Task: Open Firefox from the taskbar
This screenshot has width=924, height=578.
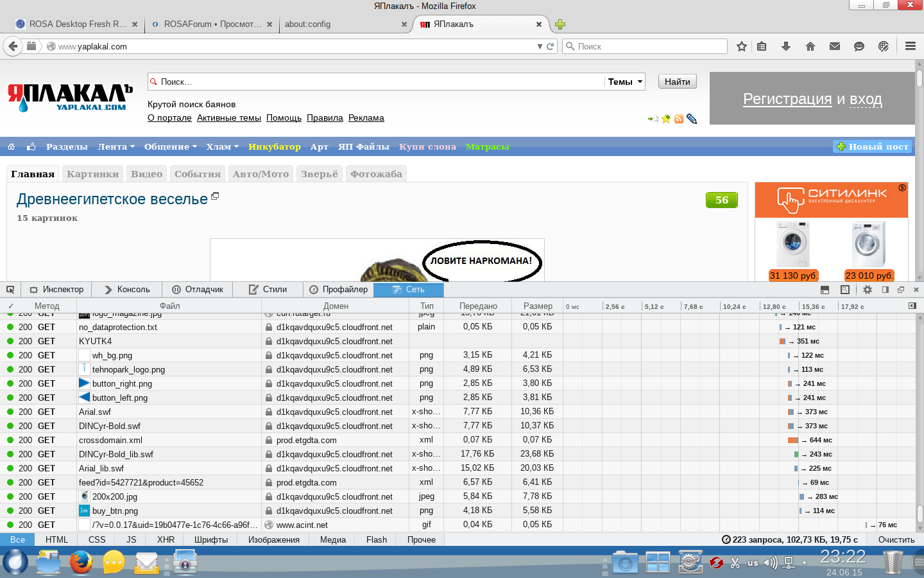Action: [x=81, y=563]
